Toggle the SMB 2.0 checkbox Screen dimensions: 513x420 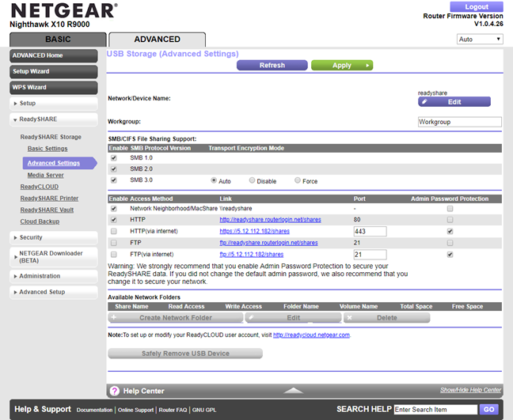[113, 169]
